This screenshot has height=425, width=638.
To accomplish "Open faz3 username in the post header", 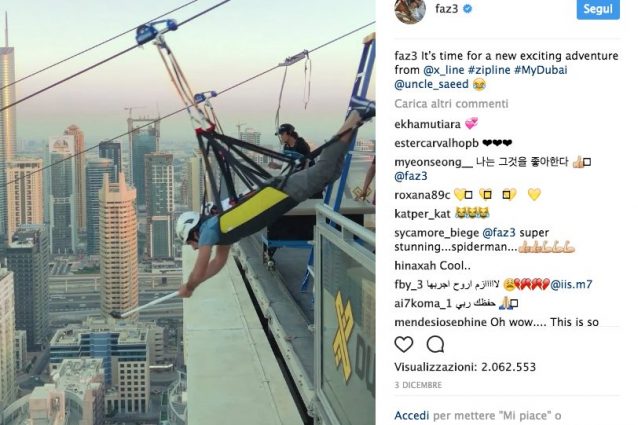I will 446,9.
